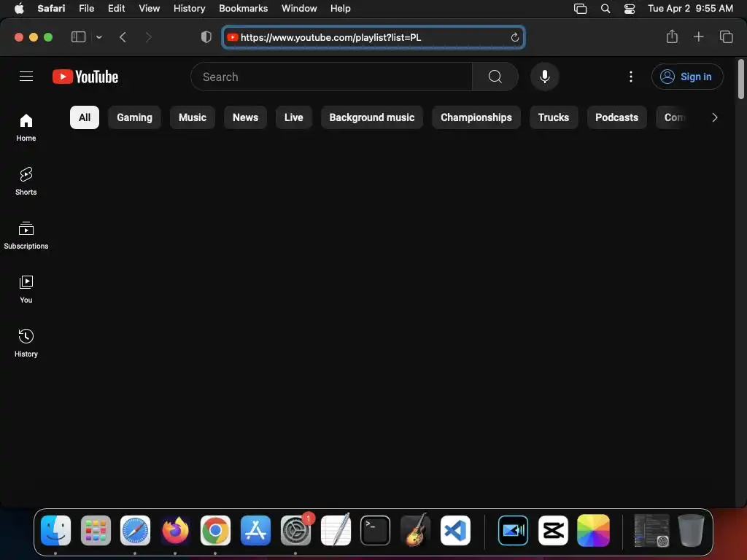Open Shorts from the sidebar
The width and height of the screenshot is (747, 560).
coord(26,182)
